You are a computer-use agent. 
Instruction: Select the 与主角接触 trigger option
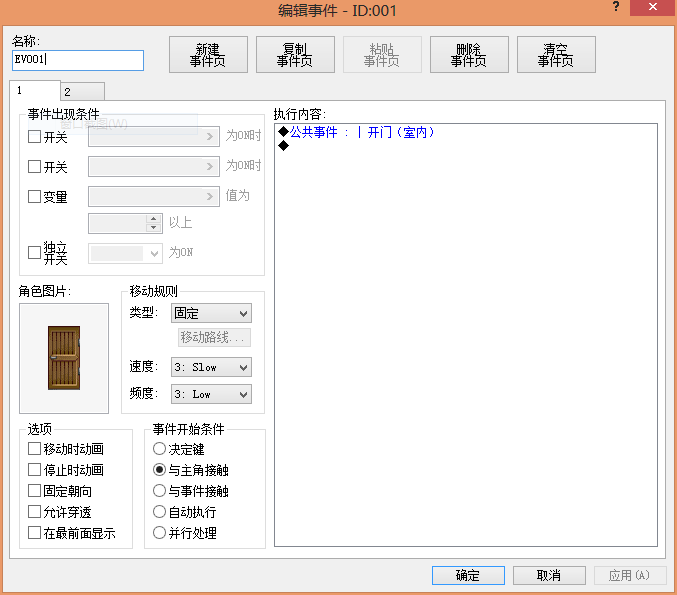click(x=159, y=469)
